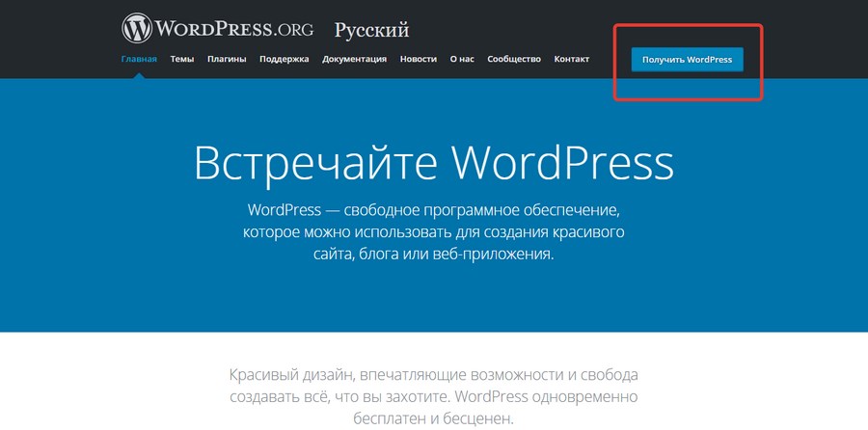Click the Русский locale title
Screen dimensions: 868x430
point(371,30)
